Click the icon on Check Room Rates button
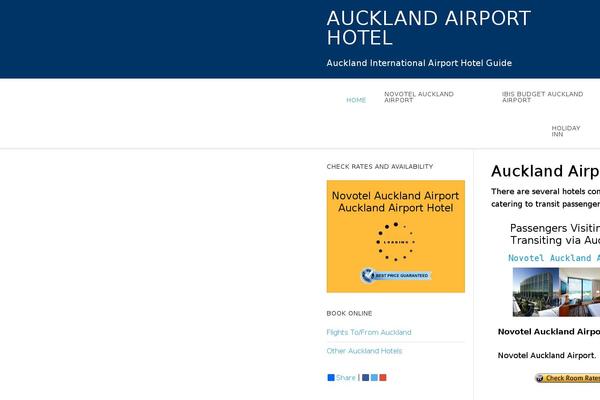The width and height of the screenshot is (600, 400). pyautogui.click(x=540, y=379)
